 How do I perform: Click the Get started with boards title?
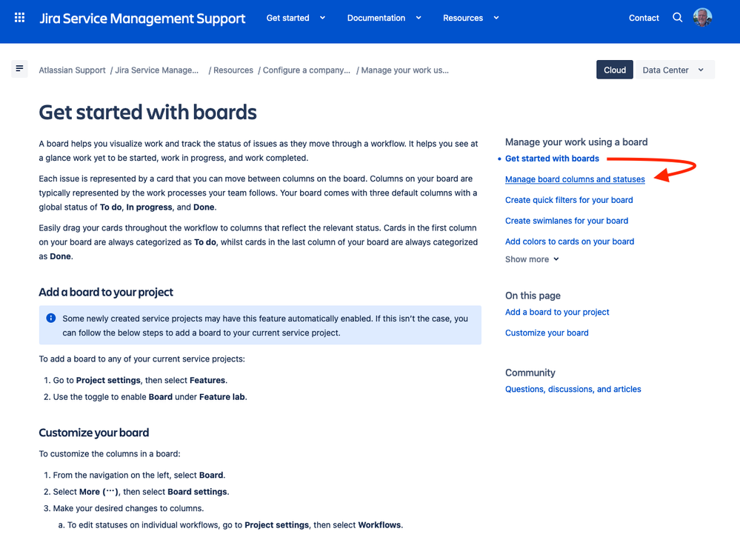tap(147, 113)
